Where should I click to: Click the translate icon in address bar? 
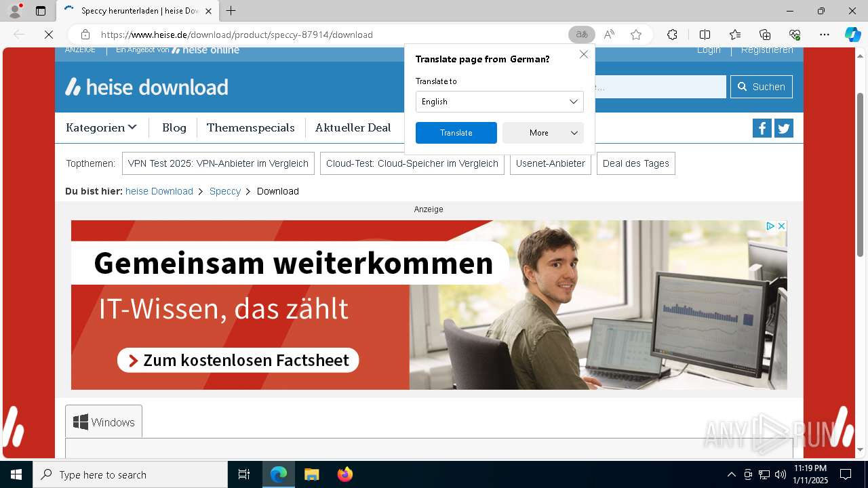[x=581, y=35]
